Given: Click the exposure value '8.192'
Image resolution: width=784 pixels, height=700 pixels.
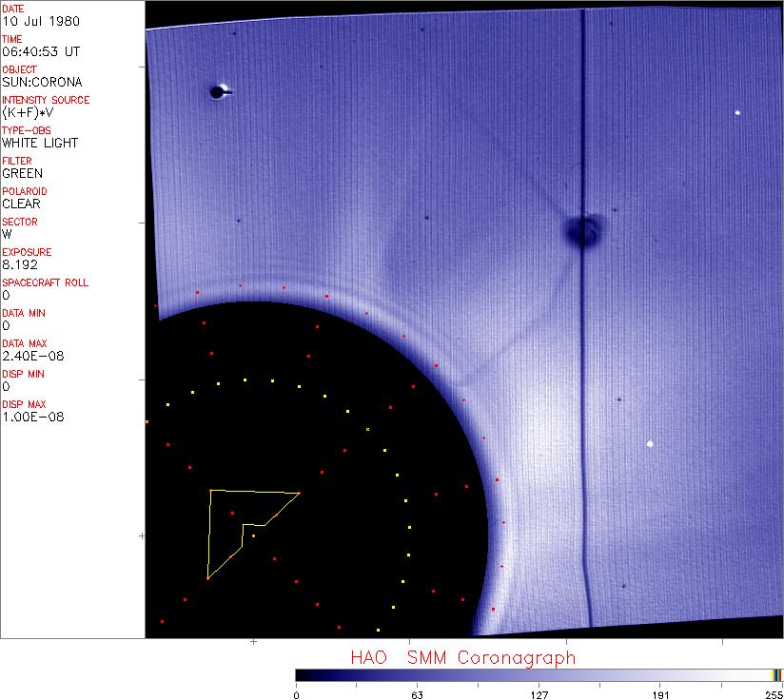Looking at the screenshot, I should (x=19, y=264).
